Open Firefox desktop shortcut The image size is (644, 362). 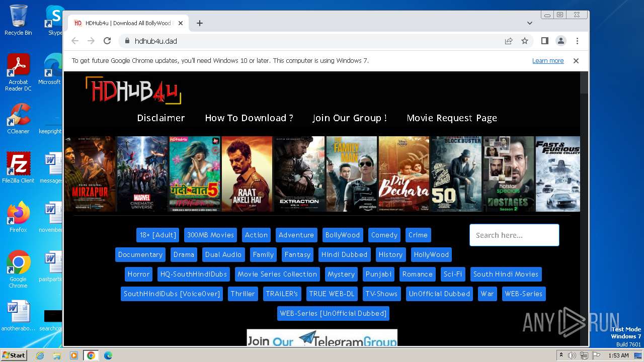click(18, 217)
